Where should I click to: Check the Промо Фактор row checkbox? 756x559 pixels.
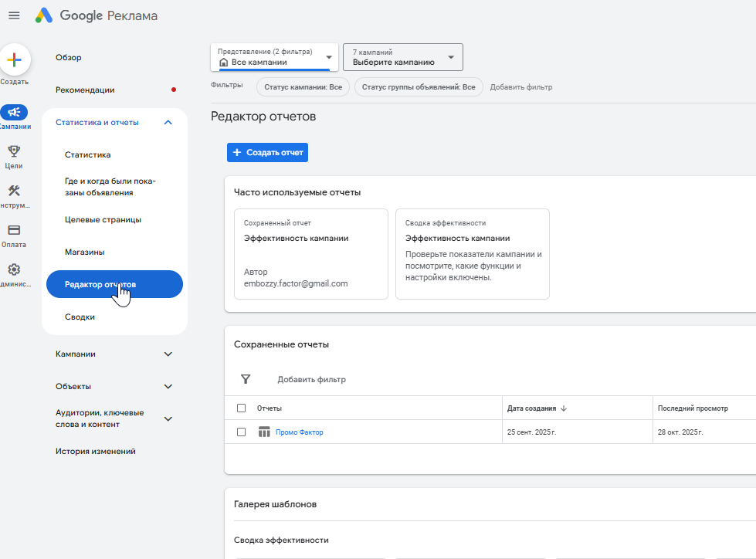pyautogui.click(x=242, y=432)
